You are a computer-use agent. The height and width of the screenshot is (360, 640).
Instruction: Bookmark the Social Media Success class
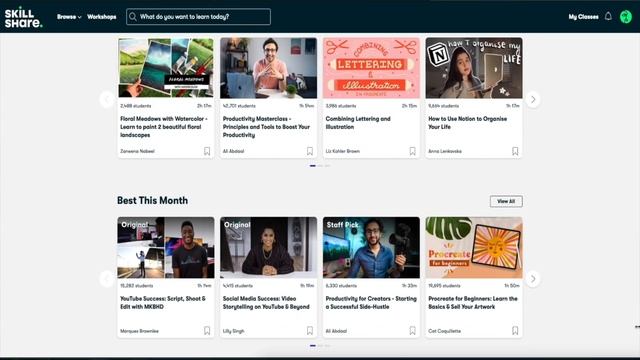point(310,331)
